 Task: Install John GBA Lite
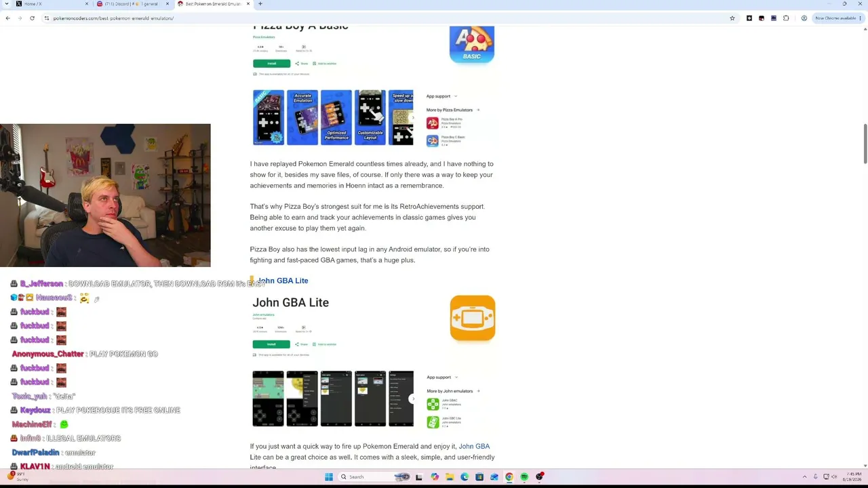pyautogui.click(x=271, y=344)
